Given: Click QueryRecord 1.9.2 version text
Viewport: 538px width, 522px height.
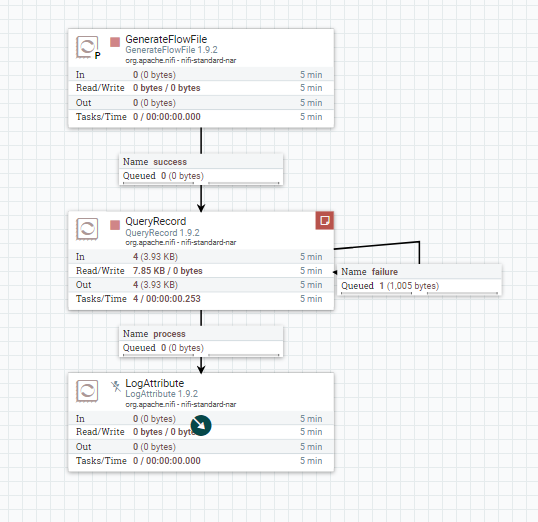Looking at the screenshot, I should pos(162,233).
